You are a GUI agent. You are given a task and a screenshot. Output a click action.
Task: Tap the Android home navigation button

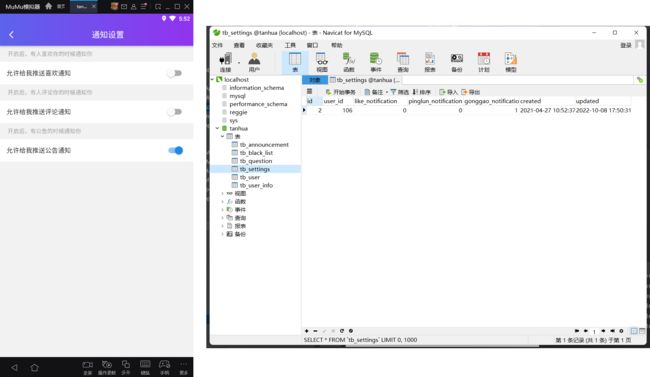pos(34,367)
